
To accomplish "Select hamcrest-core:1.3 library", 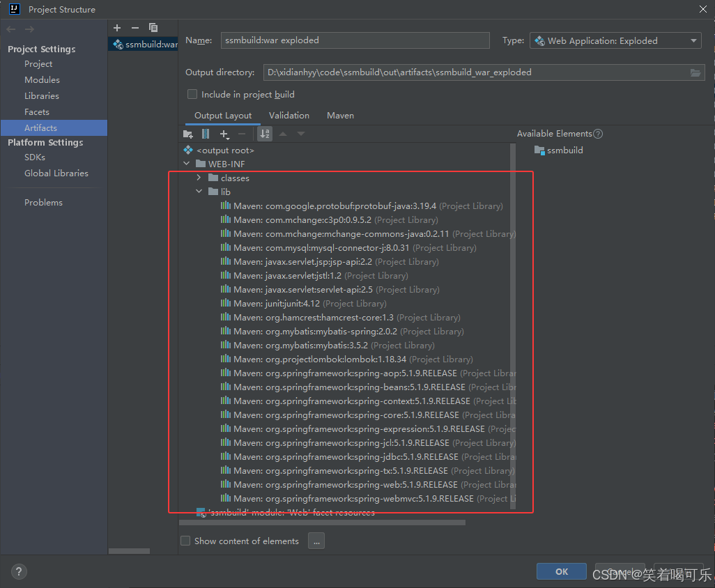I will (x=341, y=317).
